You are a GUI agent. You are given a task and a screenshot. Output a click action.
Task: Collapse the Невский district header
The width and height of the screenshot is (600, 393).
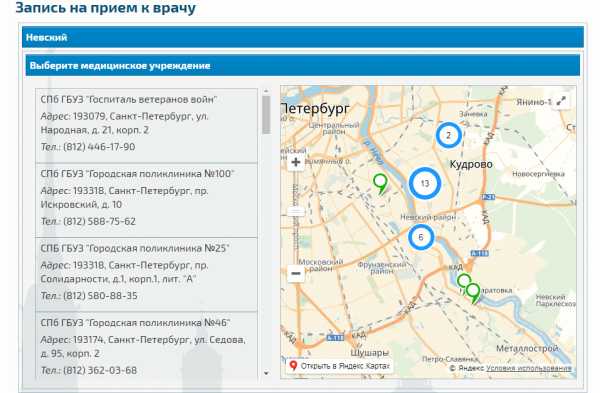click(303, 37)
